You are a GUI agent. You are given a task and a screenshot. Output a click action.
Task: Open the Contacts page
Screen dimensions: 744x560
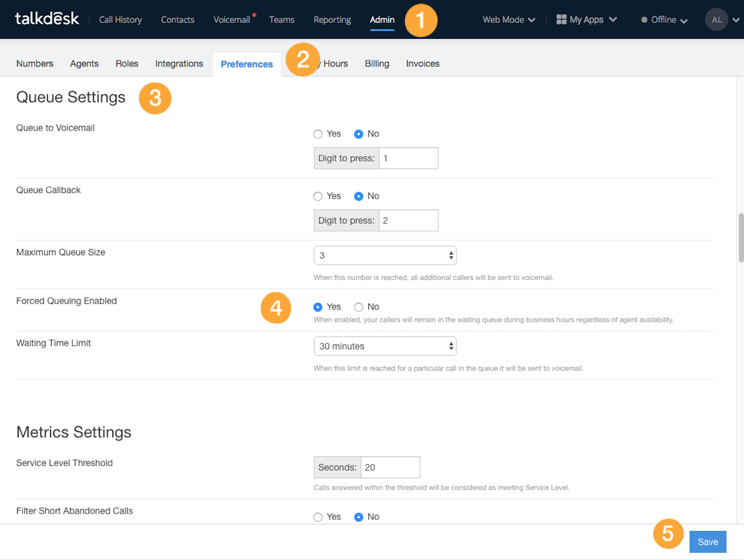point(178,19)
